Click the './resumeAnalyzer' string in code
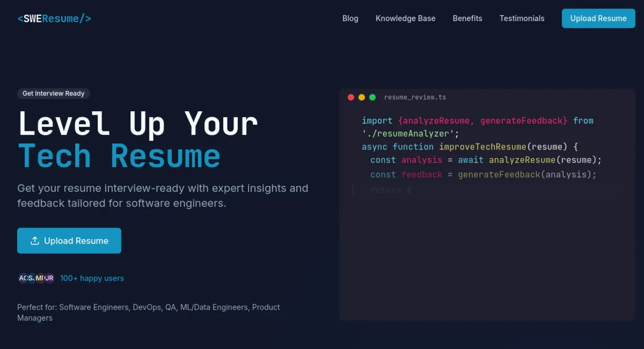 tap(408, 134)
